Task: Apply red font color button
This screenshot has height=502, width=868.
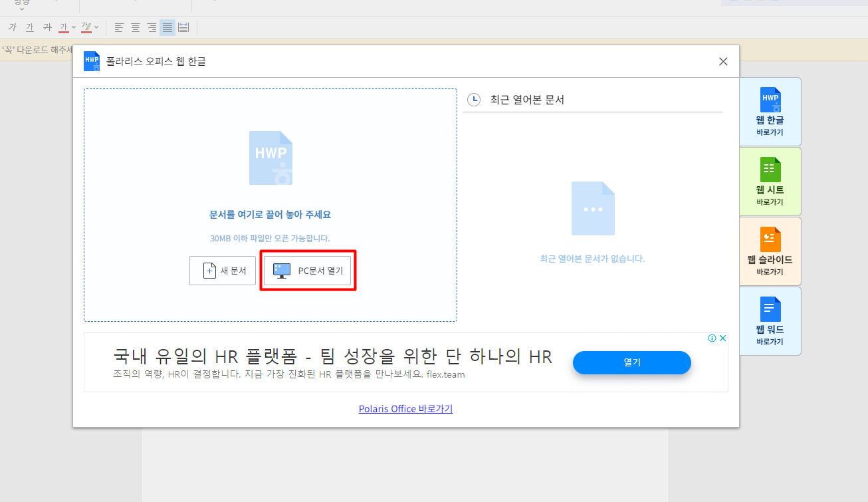Action: [63, 27]
